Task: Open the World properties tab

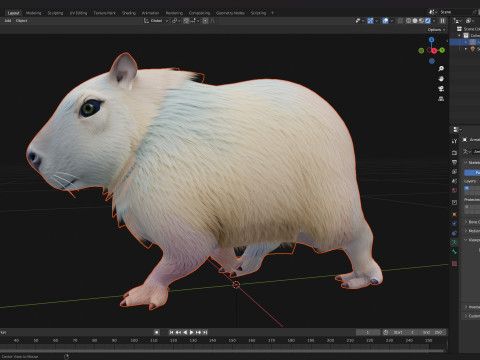Action: pos(454,190)
